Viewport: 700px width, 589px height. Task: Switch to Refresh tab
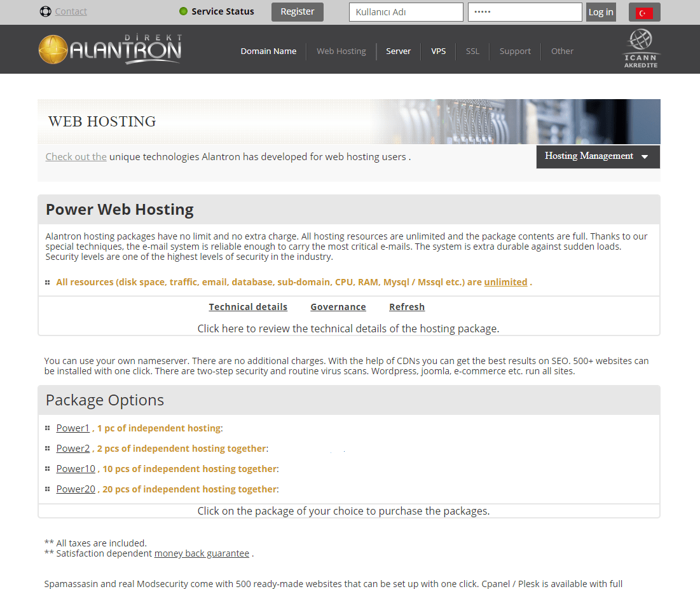(407, 307)
